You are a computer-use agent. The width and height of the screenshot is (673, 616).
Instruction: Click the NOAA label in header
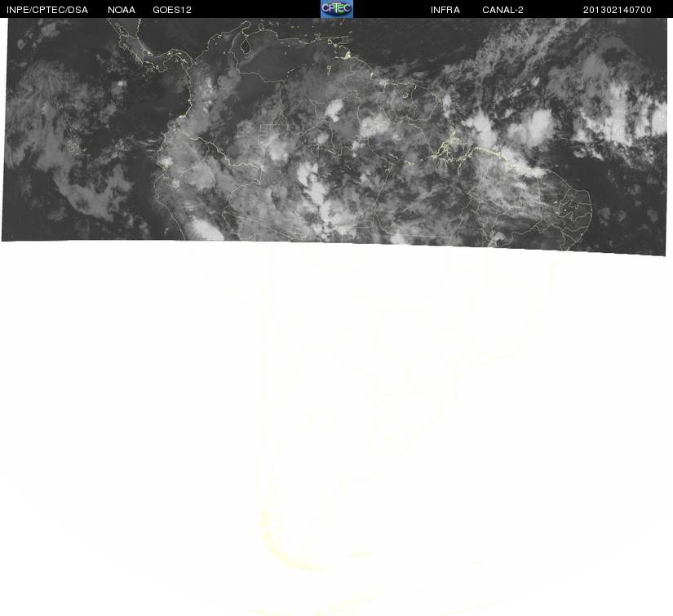(122, 10)
